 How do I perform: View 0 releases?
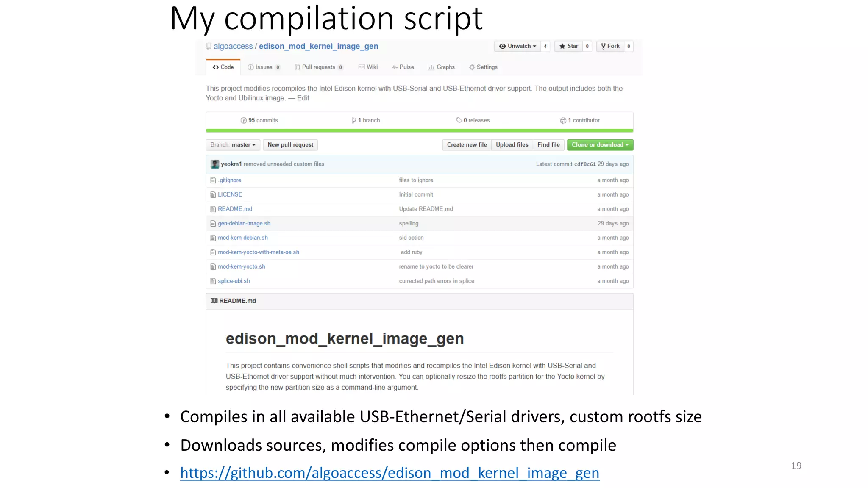tap(473, 120)
